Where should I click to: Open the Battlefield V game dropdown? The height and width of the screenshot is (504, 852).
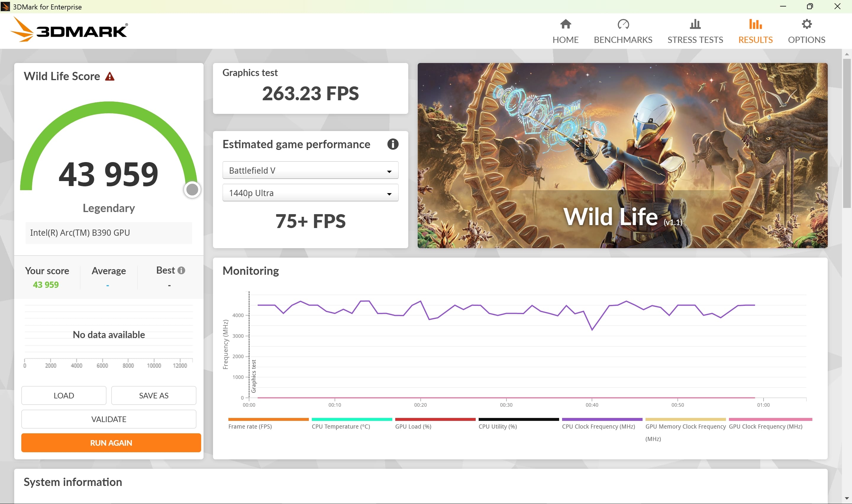310,170
